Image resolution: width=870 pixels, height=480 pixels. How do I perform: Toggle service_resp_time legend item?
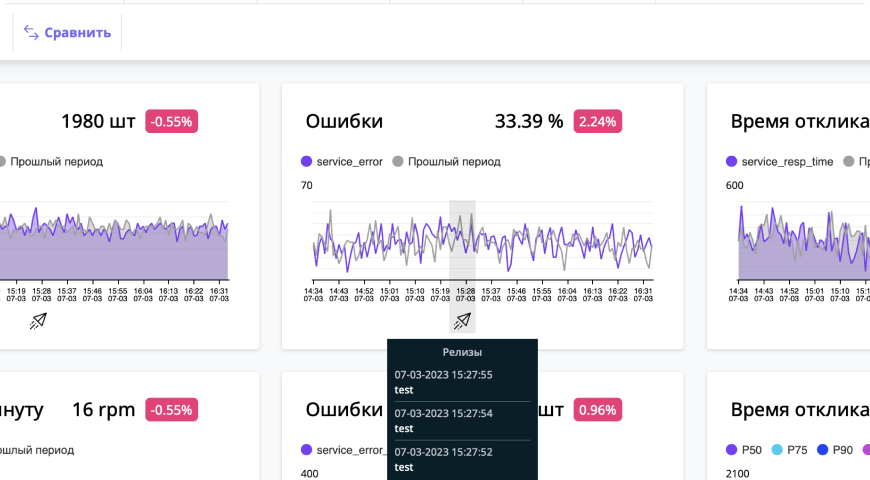(780, 161)
